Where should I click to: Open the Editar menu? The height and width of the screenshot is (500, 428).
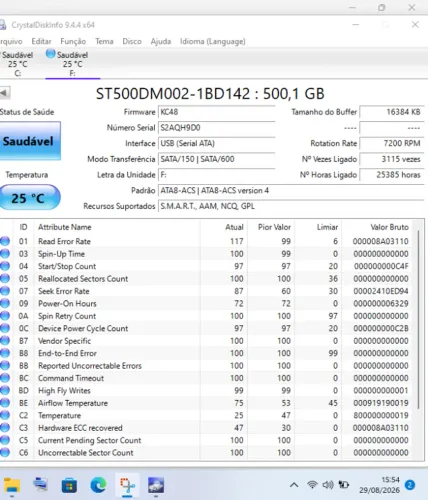(41, 41)
